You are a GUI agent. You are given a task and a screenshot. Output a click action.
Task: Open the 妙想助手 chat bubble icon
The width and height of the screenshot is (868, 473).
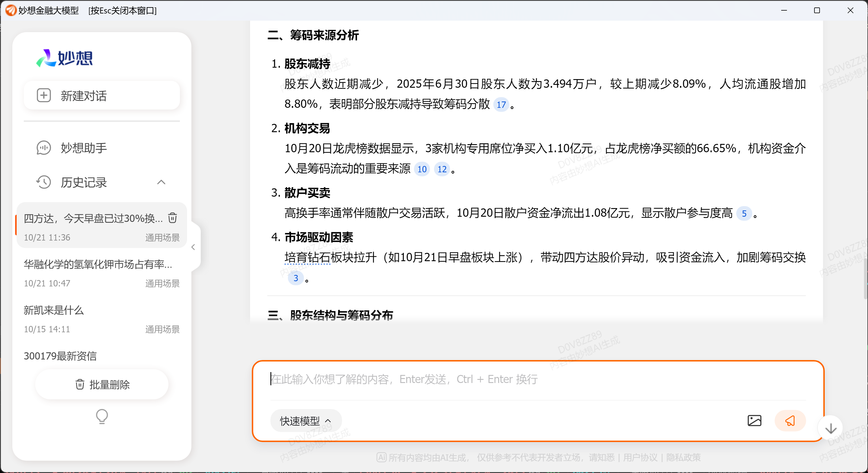point(44,148)
